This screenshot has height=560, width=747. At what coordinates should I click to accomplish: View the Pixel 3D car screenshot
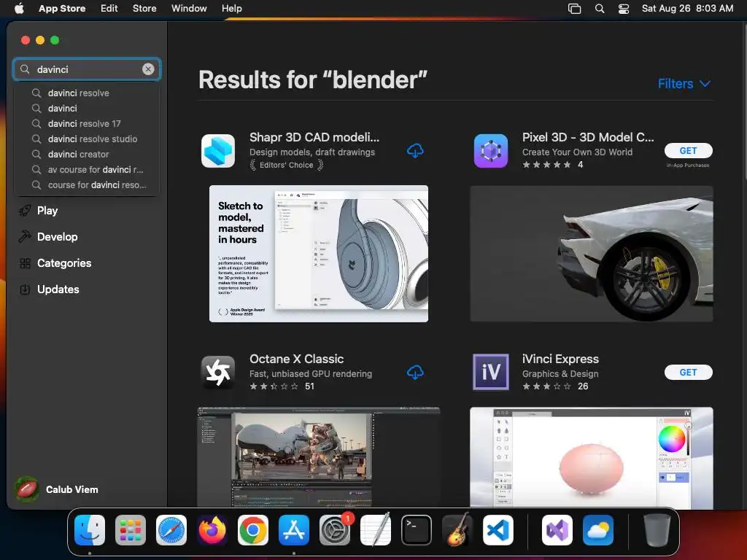591,254
